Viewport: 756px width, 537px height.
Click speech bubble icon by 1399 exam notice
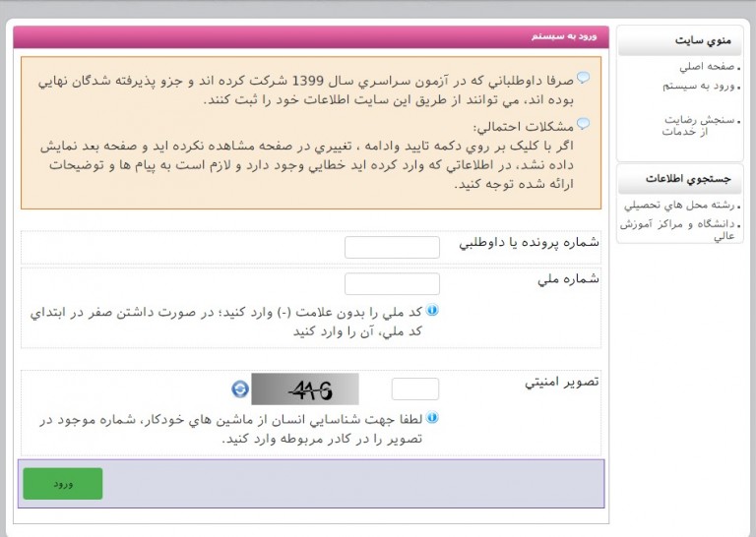point(583,78)
